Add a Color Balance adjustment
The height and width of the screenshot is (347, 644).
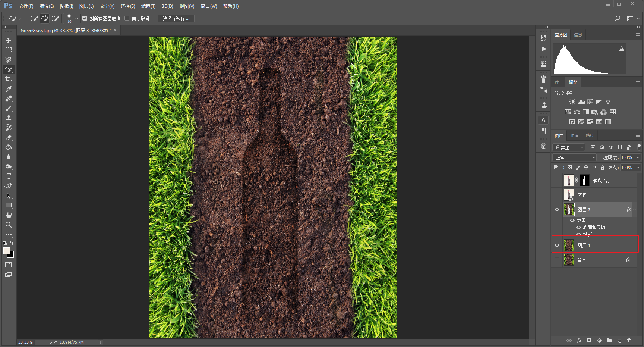577,112
